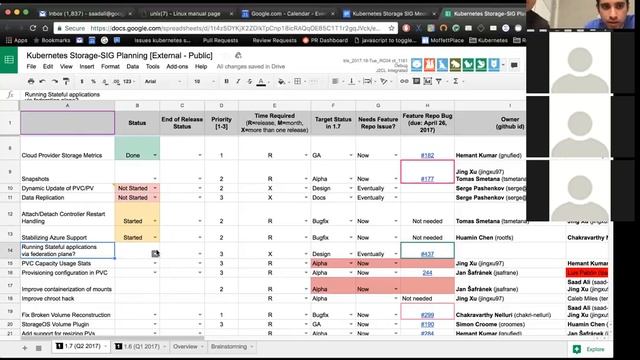Open Status dropdown for Dynamic Update of PVC/PV

coord(155,188)
